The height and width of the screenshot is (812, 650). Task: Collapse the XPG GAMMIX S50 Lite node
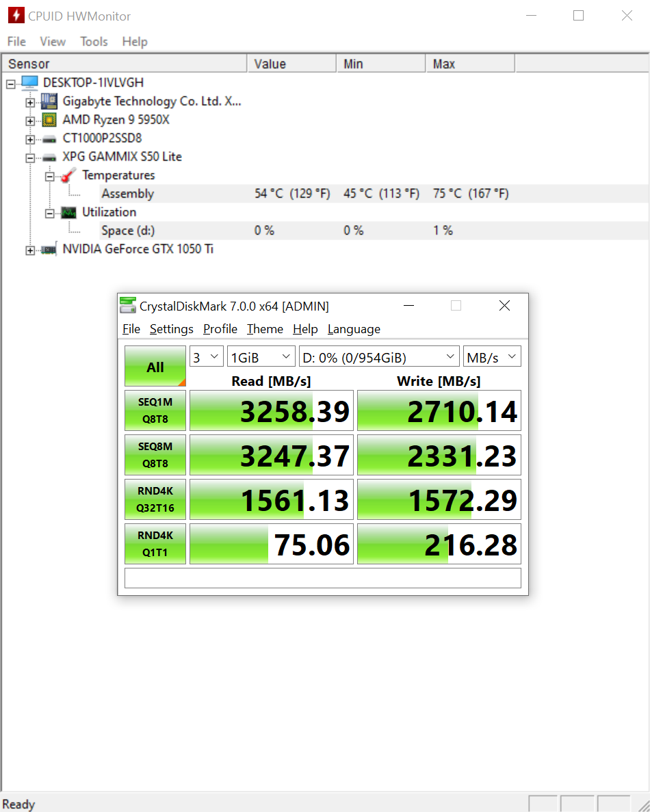[30, 157]
